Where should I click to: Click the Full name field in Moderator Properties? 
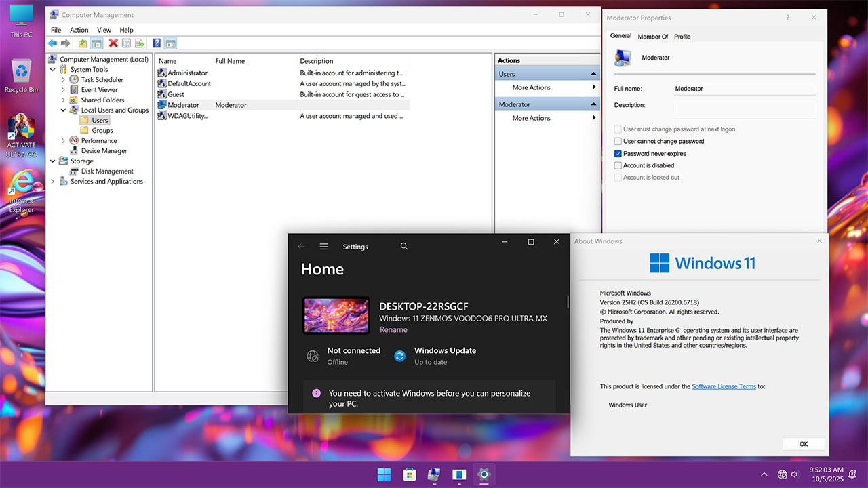[745, 89]
